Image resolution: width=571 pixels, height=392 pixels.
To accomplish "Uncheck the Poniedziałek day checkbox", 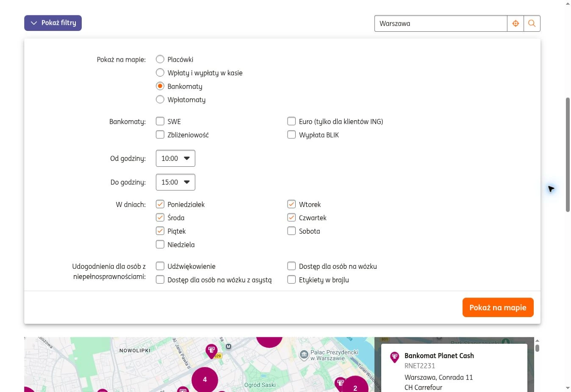I will point(160,204).
